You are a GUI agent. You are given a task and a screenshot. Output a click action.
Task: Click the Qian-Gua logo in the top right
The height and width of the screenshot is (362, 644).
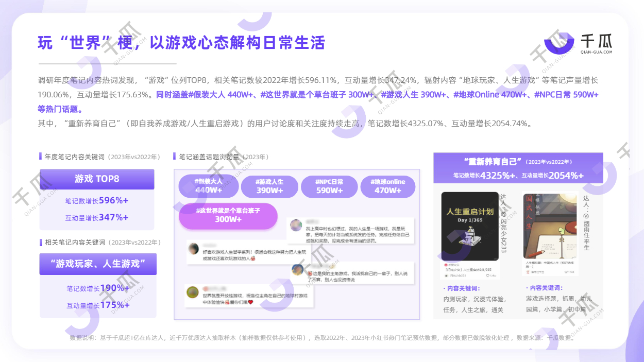click(578, 43)
